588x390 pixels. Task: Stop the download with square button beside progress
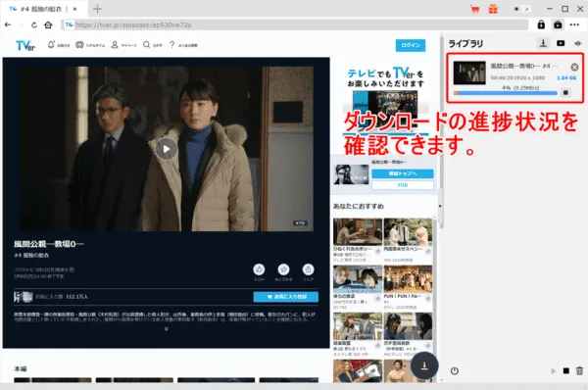point(565,93)
